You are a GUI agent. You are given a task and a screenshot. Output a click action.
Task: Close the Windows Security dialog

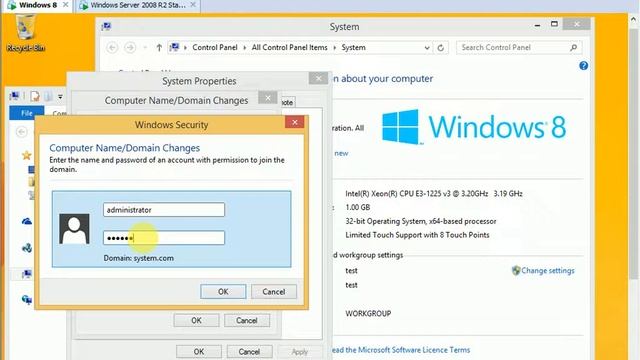pyautogui.click(x=295, y=122)
